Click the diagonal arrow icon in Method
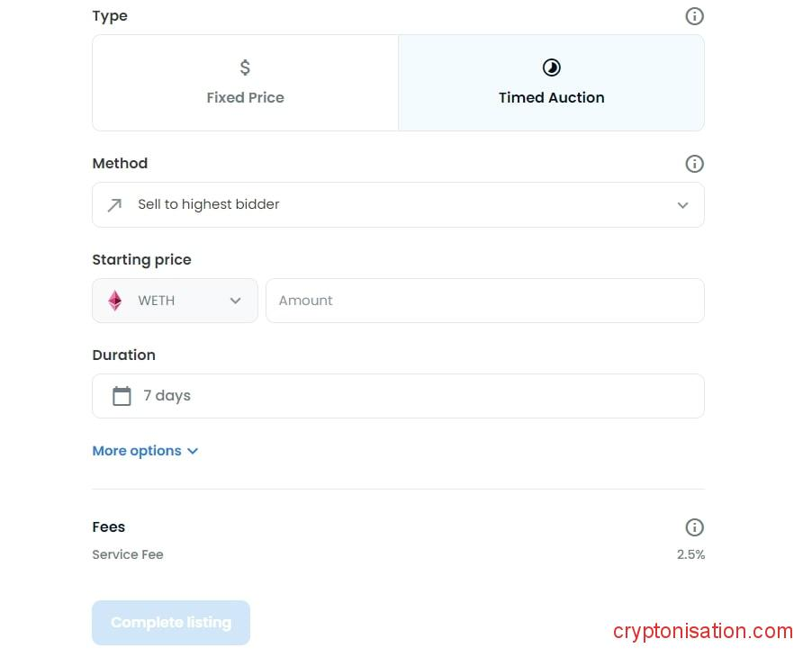Image resolution: width=812 pixels, height=657 pixels. (x=114, y=205)
